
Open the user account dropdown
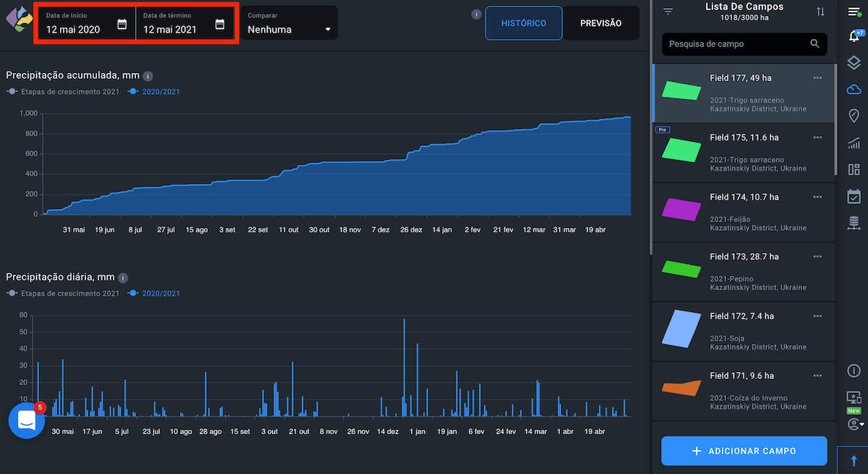point(855,423)
